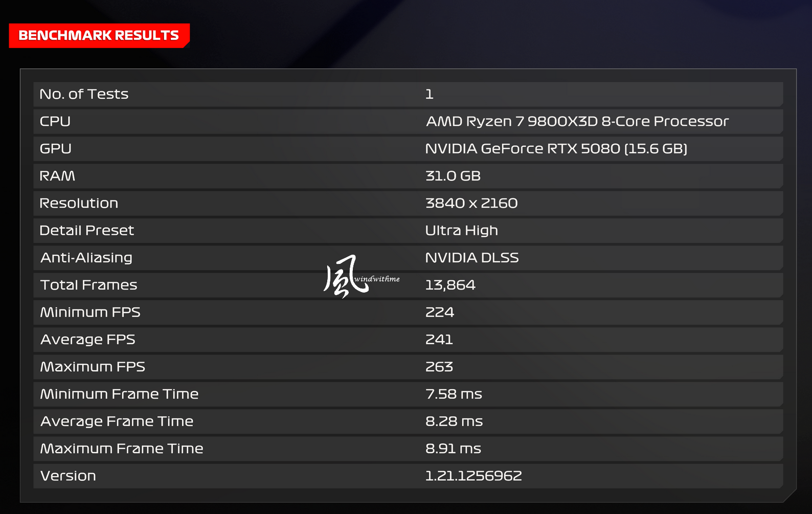The image size is (812, 514).
Task: Select the Average FPS label
Action: (x=88, y=340)
